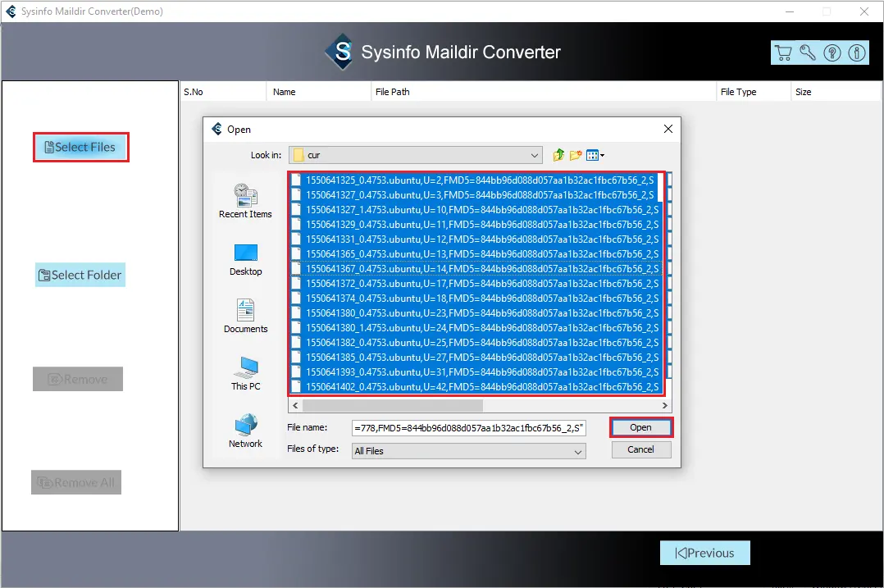Click the scroll left arrow in file list
This screenshot has height=588, width=884.
tap(295, 406)
